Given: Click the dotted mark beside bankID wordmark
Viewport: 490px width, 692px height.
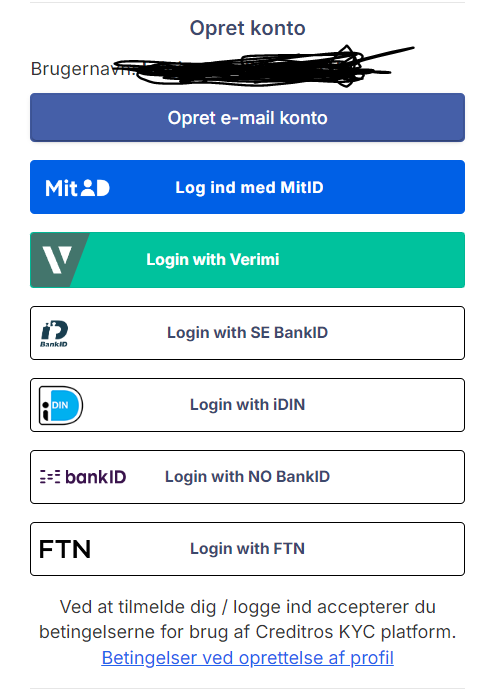Looking at the screenshot, I should tap(50, 477).
